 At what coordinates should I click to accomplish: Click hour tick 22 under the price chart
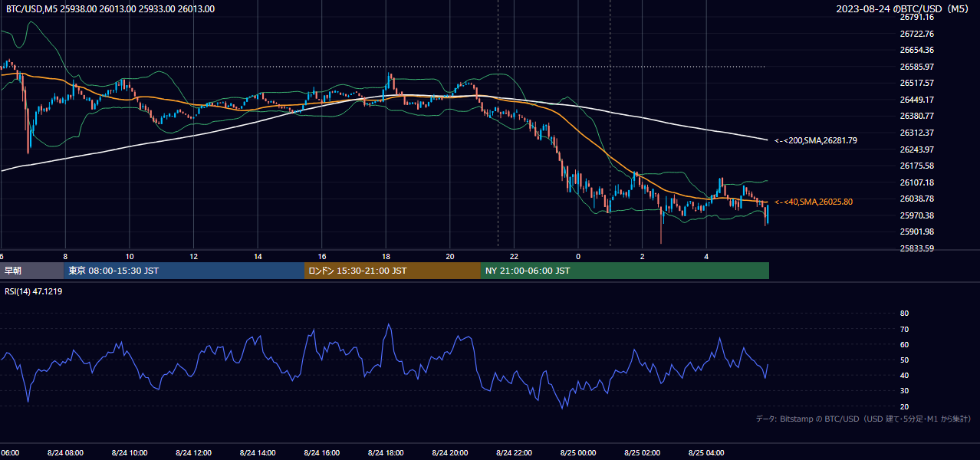[514, 256]
